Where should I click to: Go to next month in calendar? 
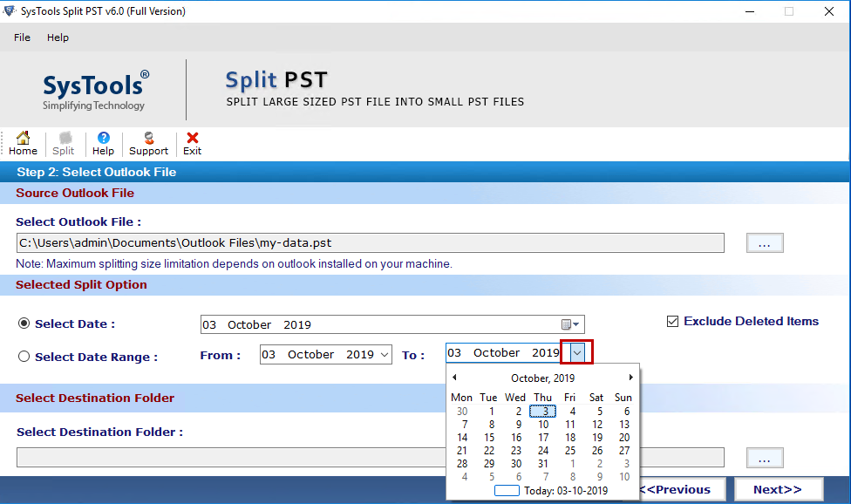coord(630,377)
